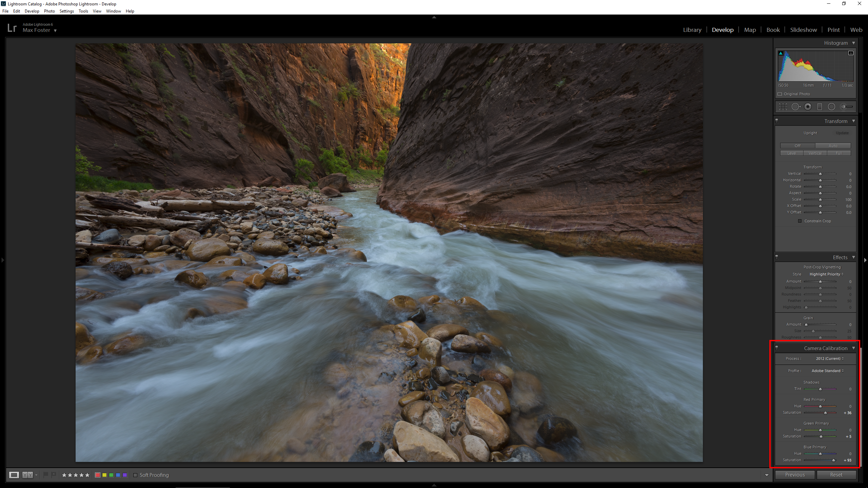This screenshot has height=488, width=868.
Task: Click the Previous button
Action: pyautogui.click(x=795, y=475)
